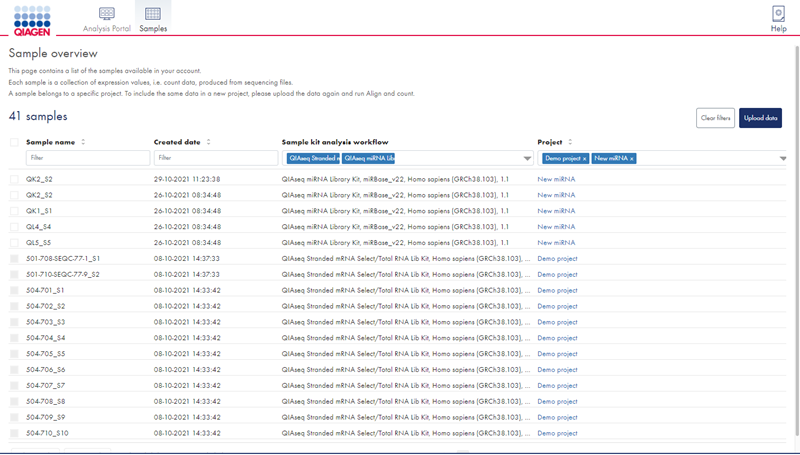
Task: Click the QIAseq miRNA Lib filter tag
Action: click(x=368, y=159)
